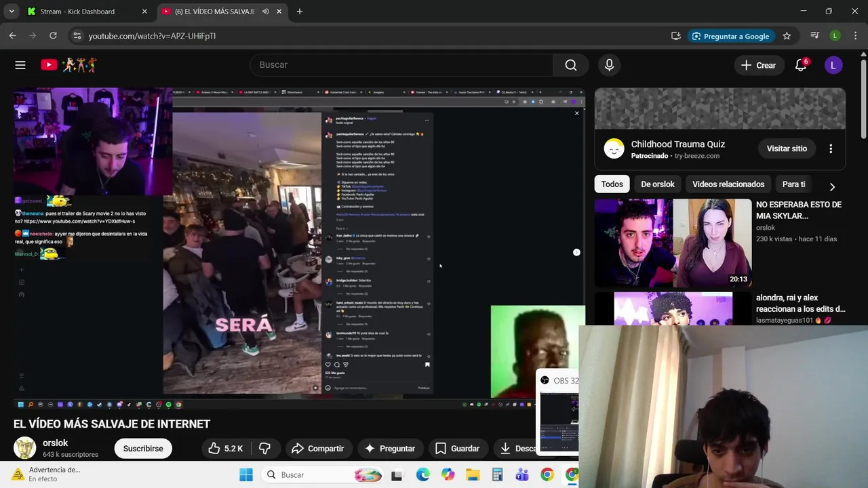Click the Chrome address bar URL
The height and width of the screenshot is (488, 868).
[x=152, y=36]
